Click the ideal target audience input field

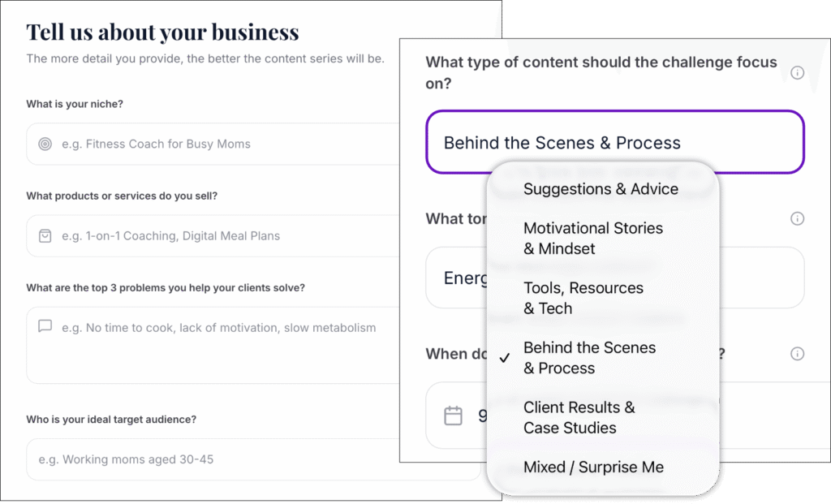point(219,459)
